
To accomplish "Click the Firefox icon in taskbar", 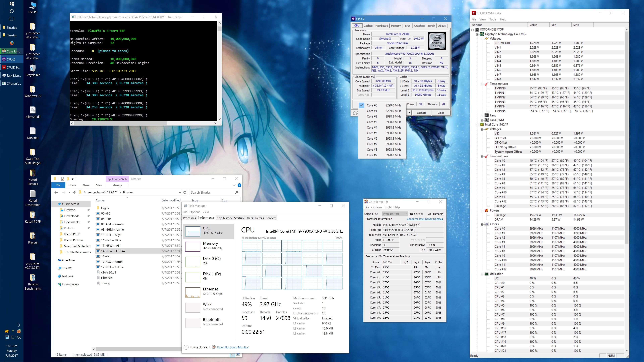I will 12,43.
